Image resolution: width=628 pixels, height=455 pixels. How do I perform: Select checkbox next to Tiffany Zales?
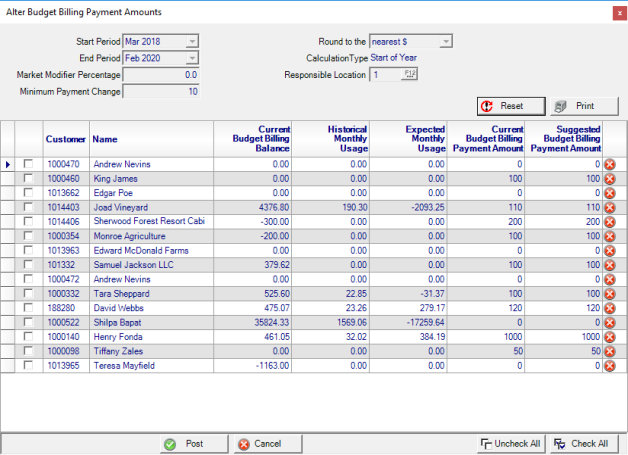tap(29, 352)
